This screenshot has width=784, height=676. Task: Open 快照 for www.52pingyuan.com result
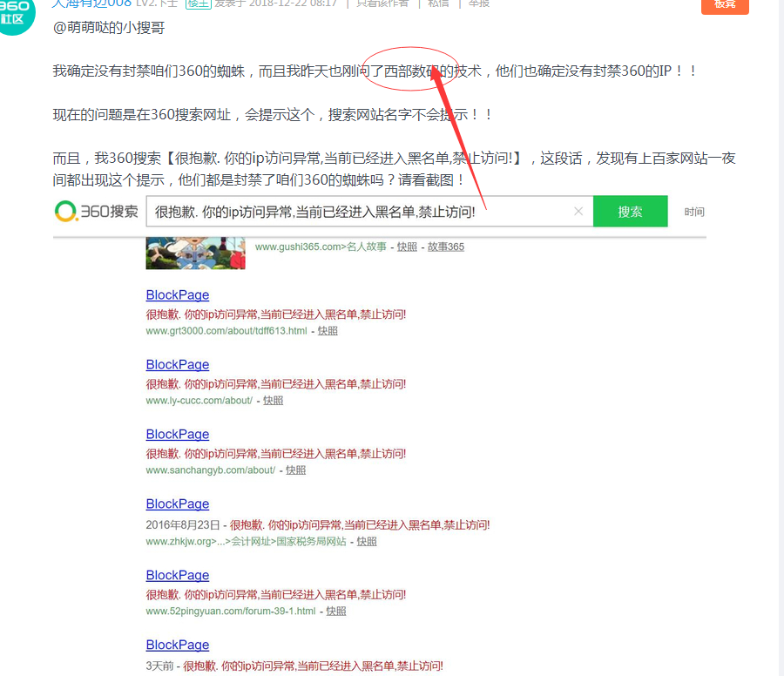coord(336,611)
